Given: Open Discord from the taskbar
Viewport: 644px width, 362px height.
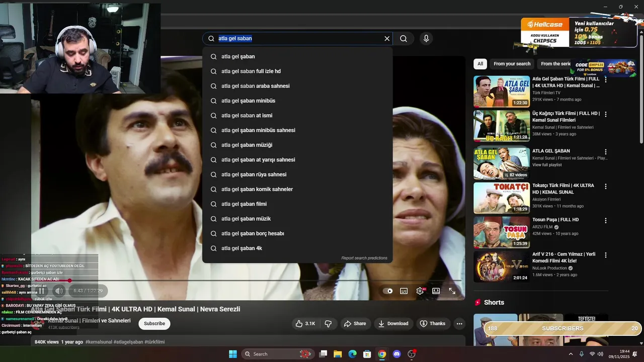Looking at the screenshot, I should coord(397,354).
